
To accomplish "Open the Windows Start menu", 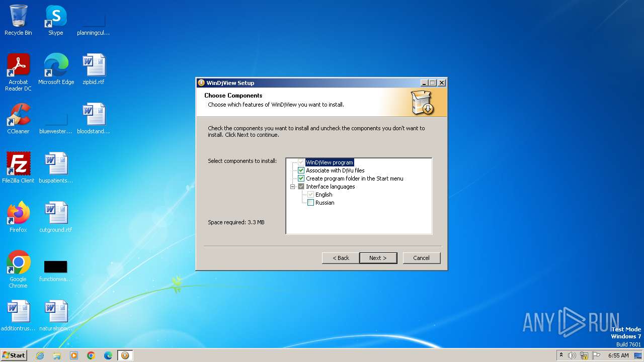I will pos(14,355).
